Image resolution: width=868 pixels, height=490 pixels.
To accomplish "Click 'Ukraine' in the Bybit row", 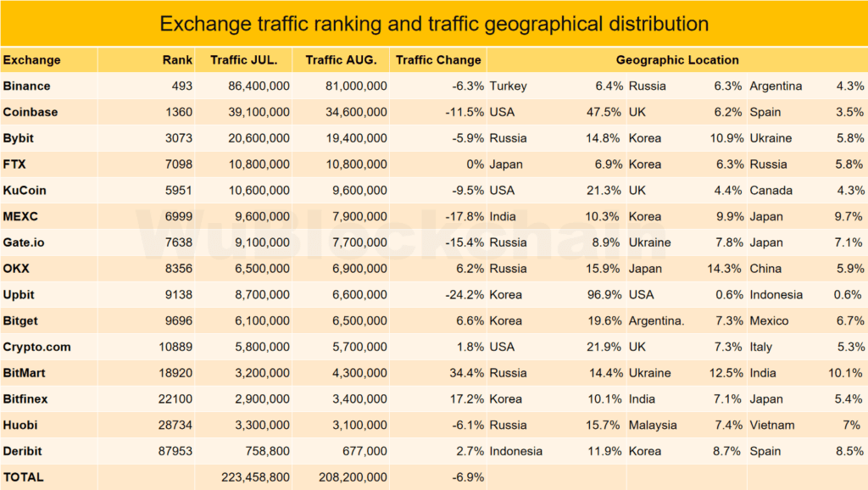I will [x=771, y=138].
